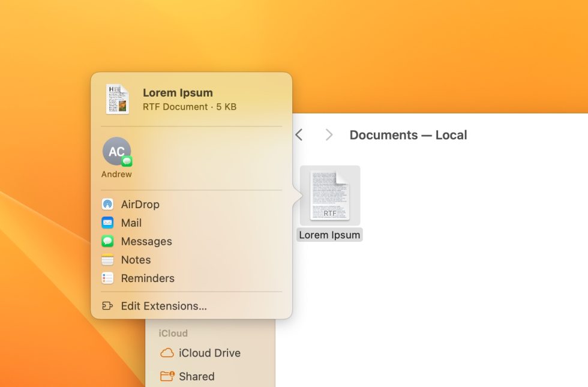Viewport: 588px width, 387px height.
Task: Select Andrew's AC contact avatar
Action: coord(117,151)
